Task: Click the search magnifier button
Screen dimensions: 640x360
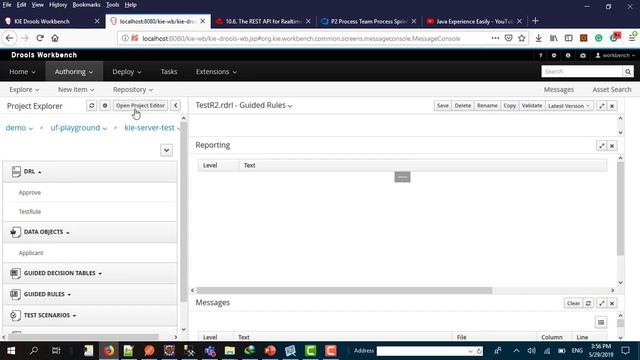Action: 628,71
